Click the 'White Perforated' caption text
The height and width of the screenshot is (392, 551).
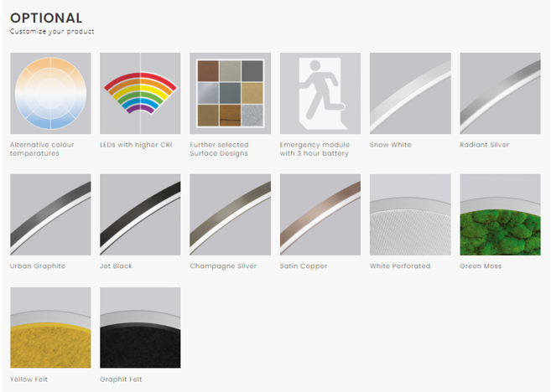400,266
